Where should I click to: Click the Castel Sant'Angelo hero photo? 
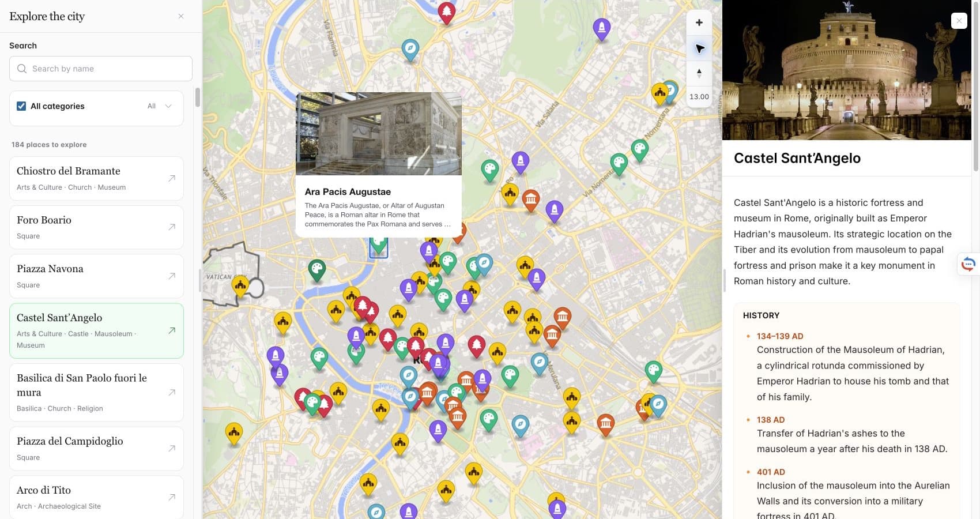click(x=847, y=70)
